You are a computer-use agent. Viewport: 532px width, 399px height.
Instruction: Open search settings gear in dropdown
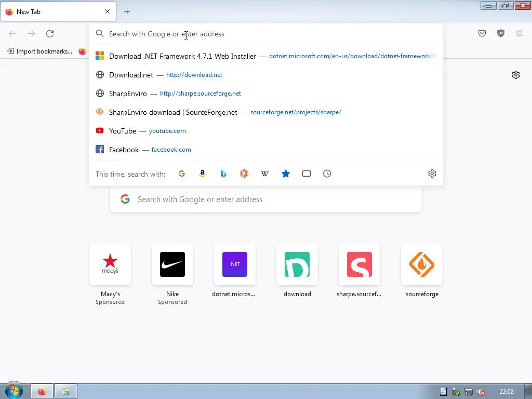[432, 174]
